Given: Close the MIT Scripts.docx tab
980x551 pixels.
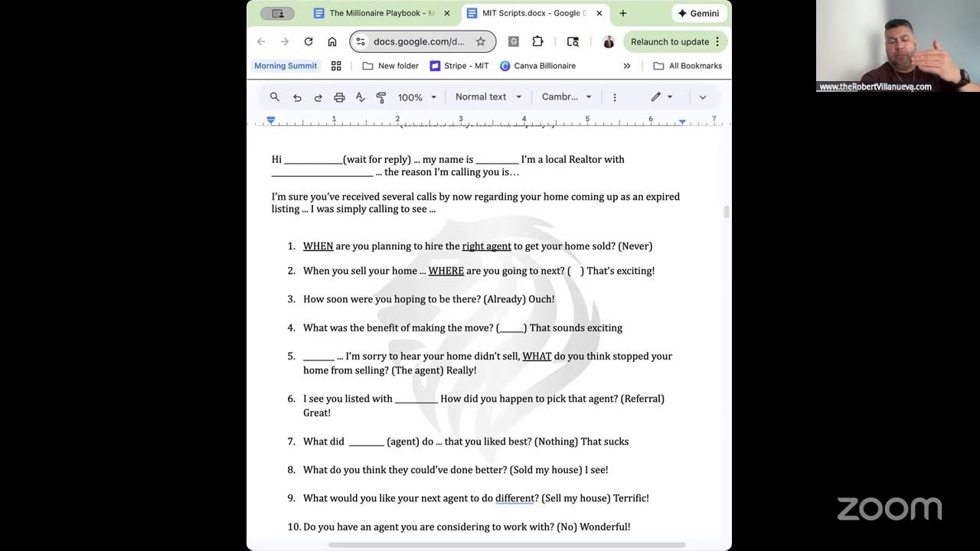Looking at the screenshot, I should pyautogui.click(x=599, y=13).
